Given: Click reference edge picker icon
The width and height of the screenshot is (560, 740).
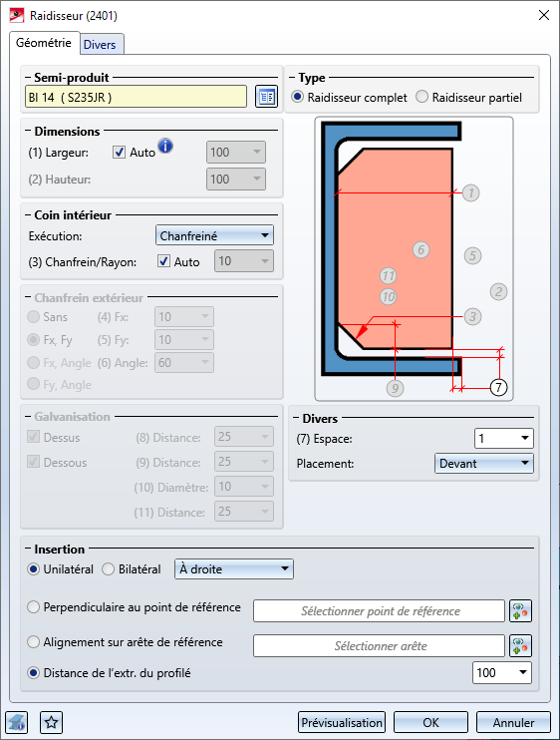Looking at the screenshot, I should [x=520, y=645].
